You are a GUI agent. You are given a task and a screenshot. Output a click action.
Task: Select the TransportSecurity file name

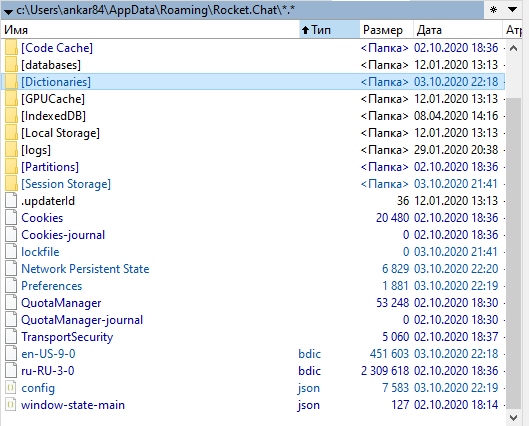tap(67, 337)
